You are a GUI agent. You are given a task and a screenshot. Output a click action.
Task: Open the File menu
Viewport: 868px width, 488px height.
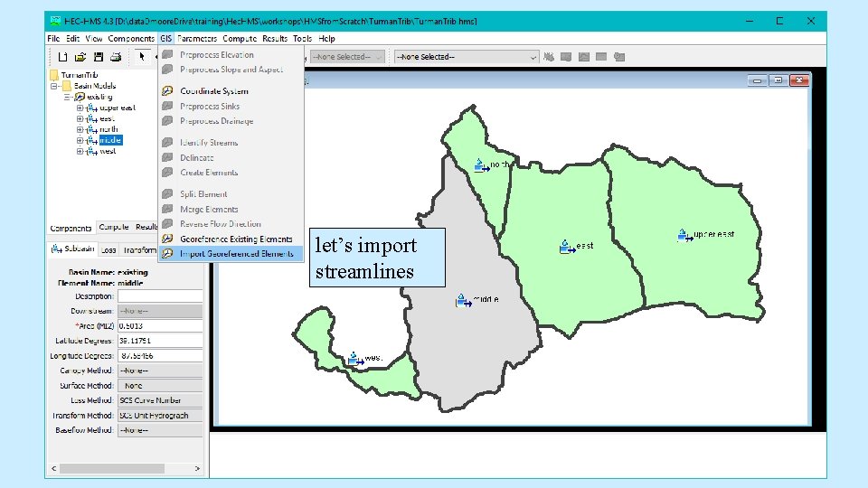pos(53,39)
